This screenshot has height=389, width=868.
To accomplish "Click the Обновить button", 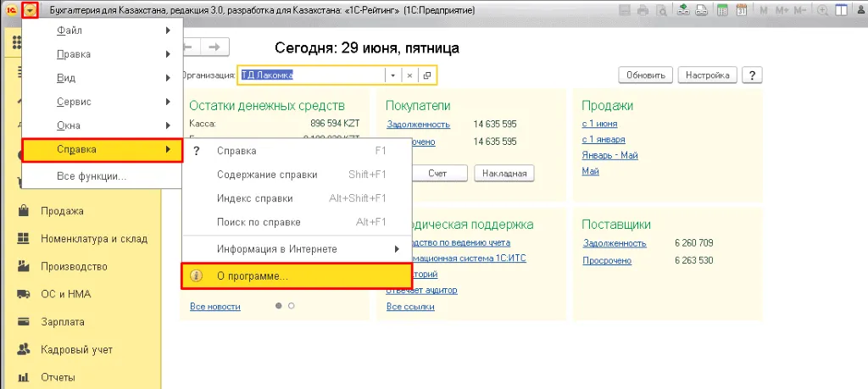I will (645, 75).
